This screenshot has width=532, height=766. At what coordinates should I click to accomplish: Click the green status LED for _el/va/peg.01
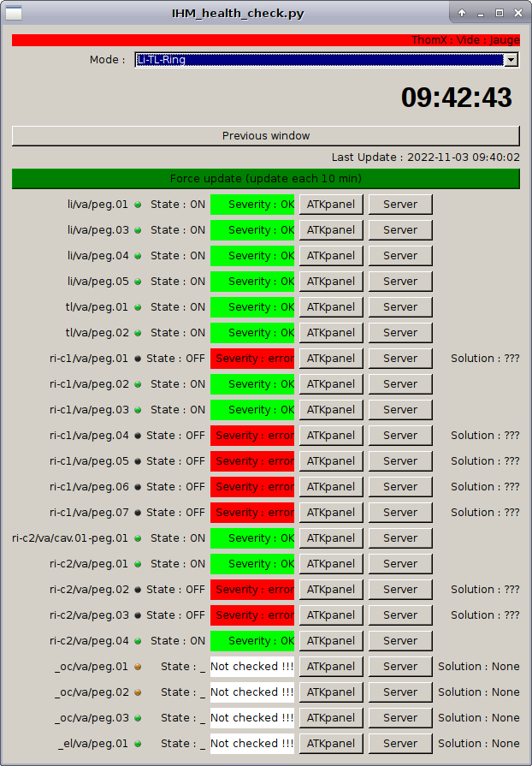tap(138, 744)
